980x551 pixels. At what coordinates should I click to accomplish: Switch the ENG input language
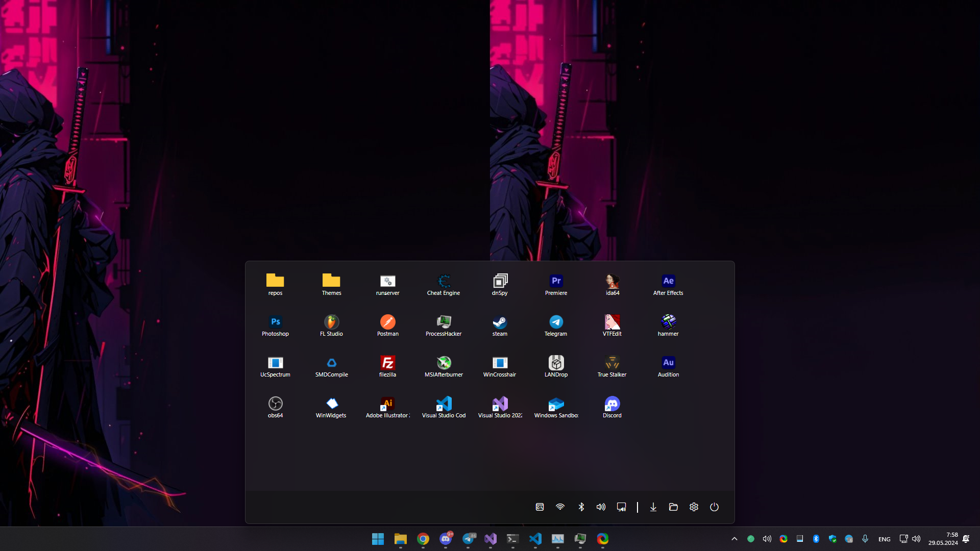[885, 539]
